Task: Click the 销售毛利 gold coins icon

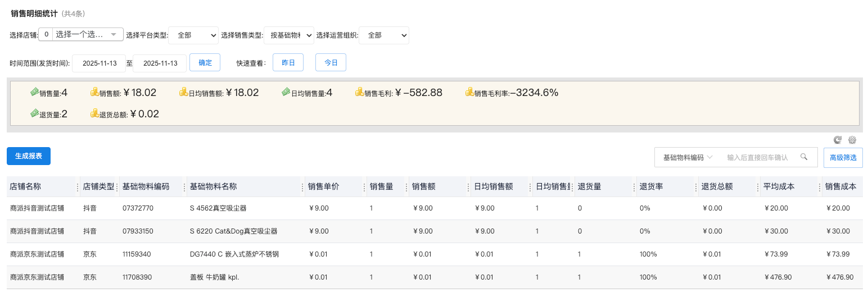Action: tap(359, 93)
